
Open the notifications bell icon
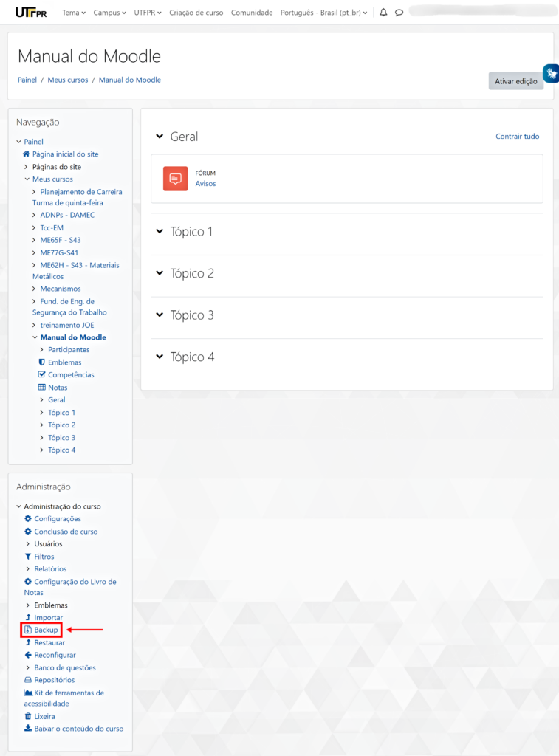[x=383, y=13]
